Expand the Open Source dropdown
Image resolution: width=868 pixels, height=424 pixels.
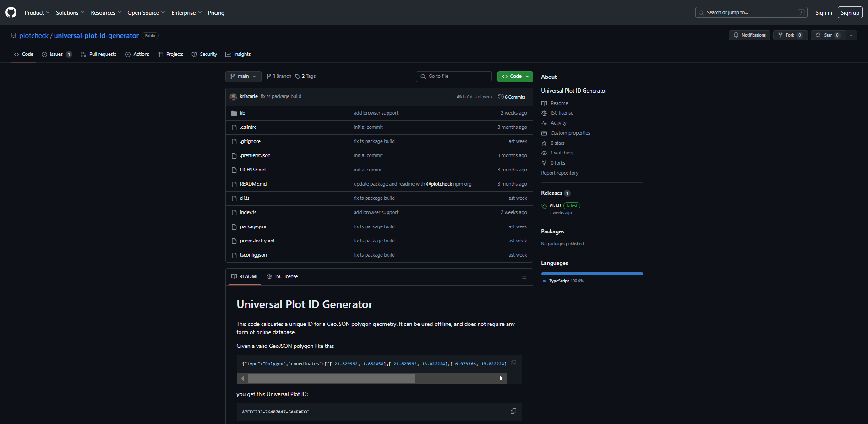[x=146, y=13]
